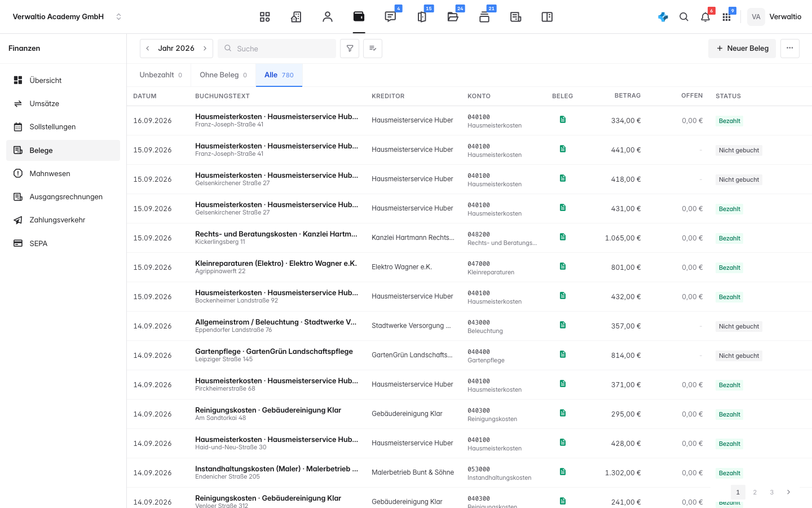Open the Beleg document icon of the 16.09.2026 entry
The height and width of the screenshot is (508, 812).
point(563,120)
